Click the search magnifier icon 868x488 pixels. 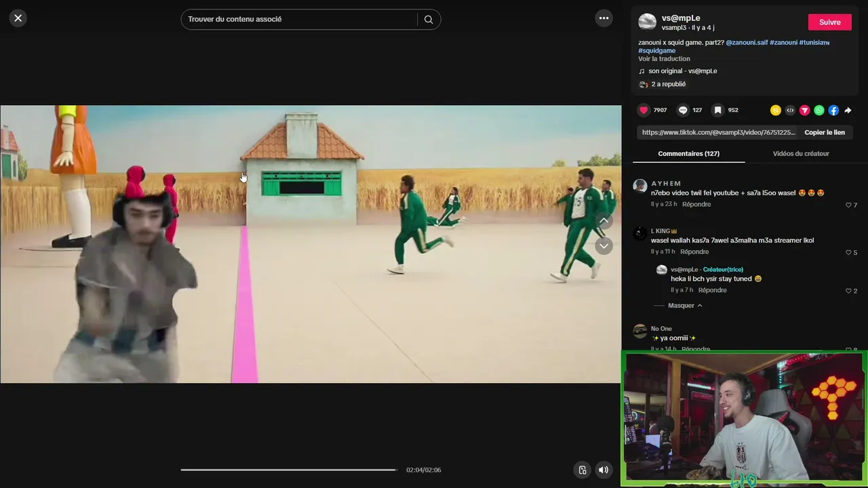(x=429, y=20)
